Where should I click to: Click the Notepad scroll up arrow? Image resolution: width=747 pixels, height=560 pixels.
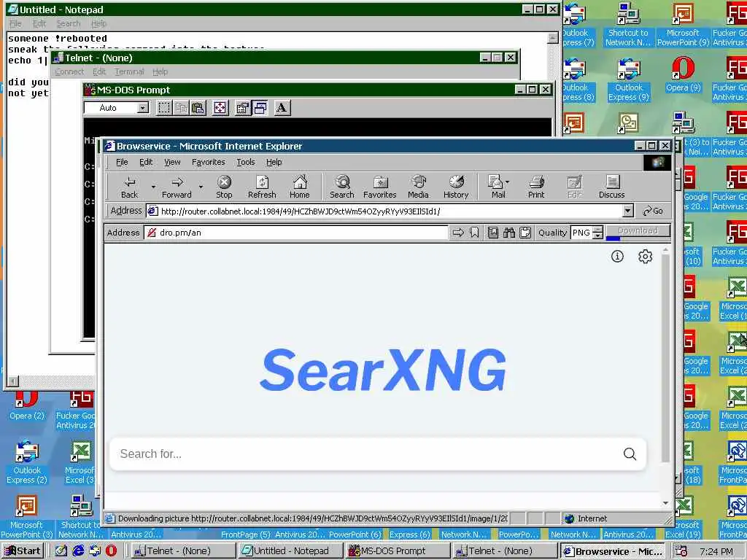tap(553, 38)
